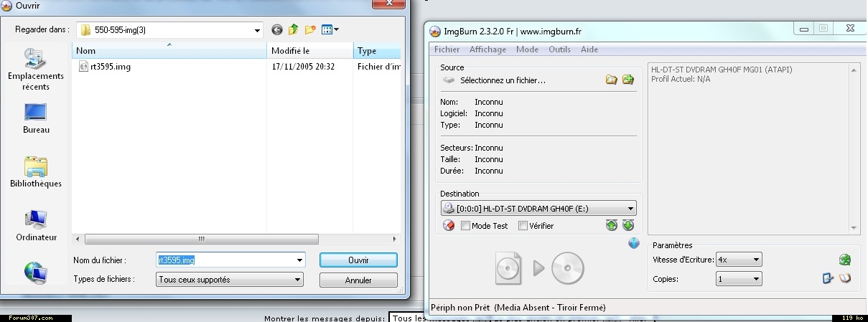Image resolution: width=868 pixels, height=322 pixels.
Task: Select Ordinateur in the places bar
Action: [x=36, y=226]
